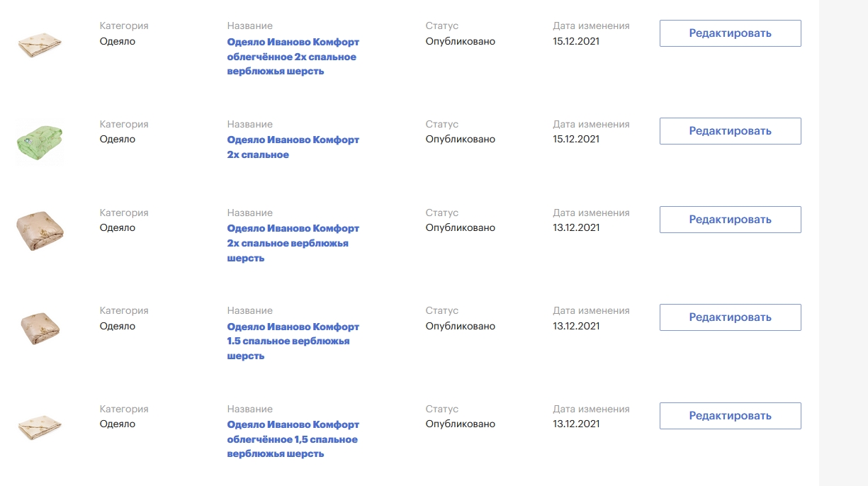This screenshot has height=486, width=868.
Task: Click Опубликовано status of облегчённое 1,5 спальное
Action: click(461, 424)
